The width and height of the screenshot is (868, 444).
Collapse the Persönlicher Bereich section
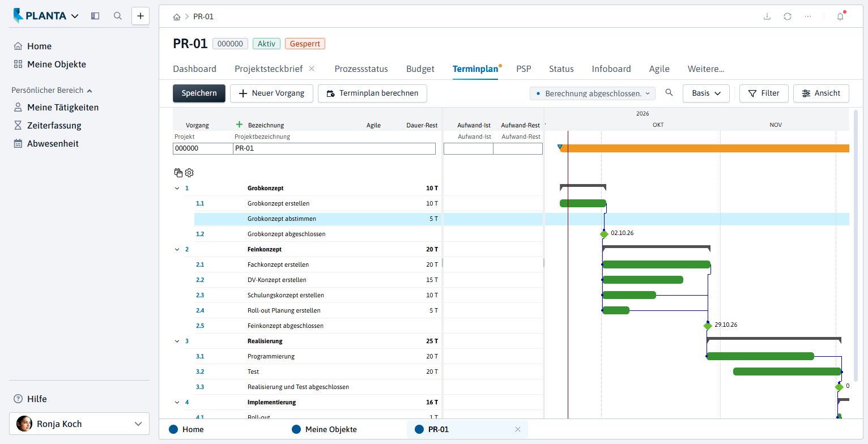90,90
